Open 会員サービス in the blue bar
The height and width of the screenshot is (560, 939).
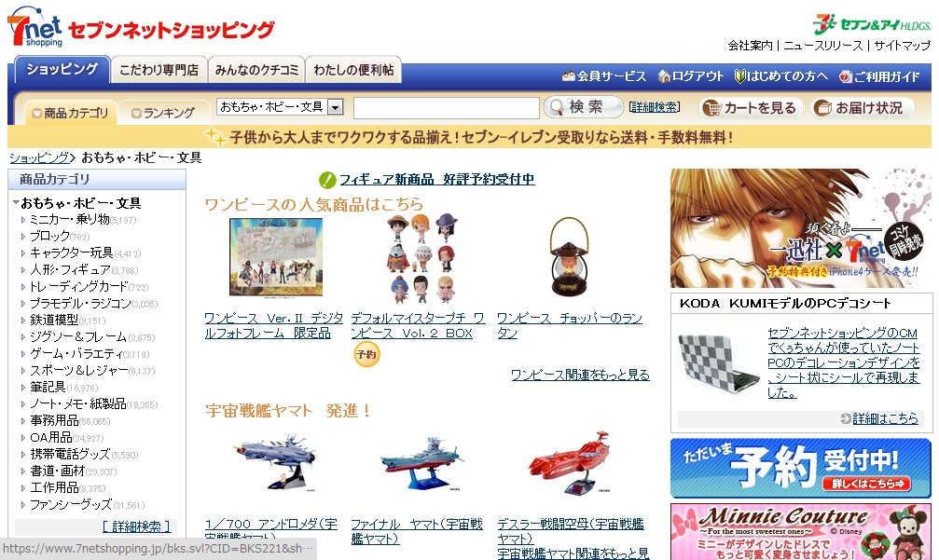tap(604, 76)
